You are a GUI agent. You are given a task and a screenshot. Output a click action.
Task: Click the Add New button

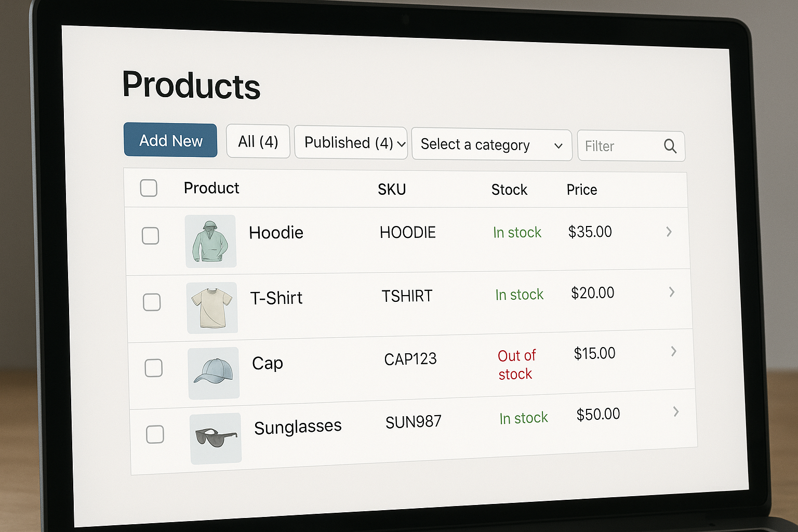click(x=170, y=140)
